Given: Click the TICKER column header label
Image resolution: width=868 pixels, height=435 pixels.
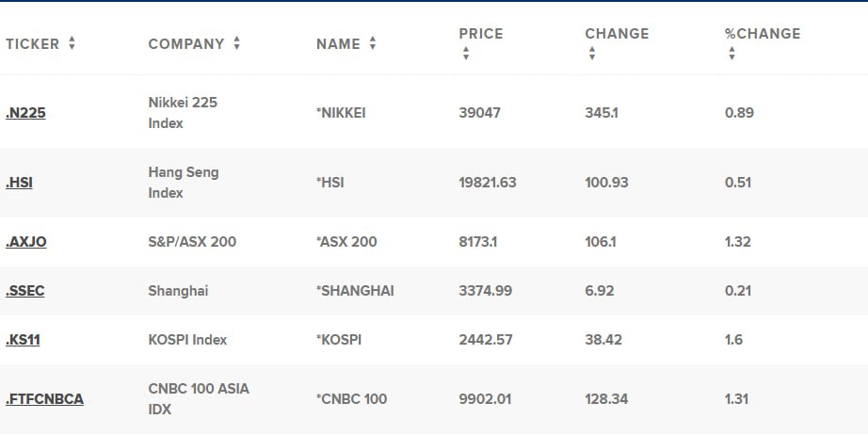Looking at the screenshot, I should (32, 43).
